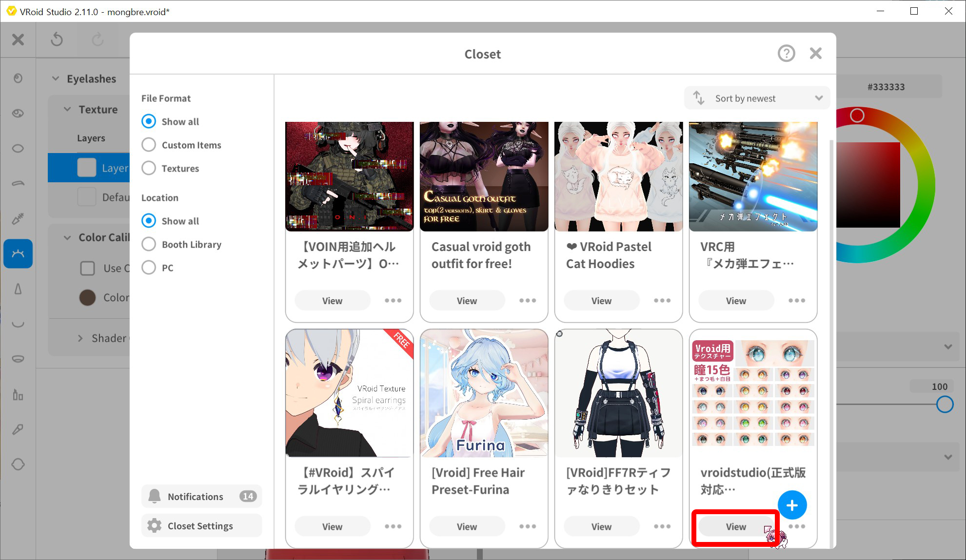This screenshot has height=560, width=966.
Task: Collapse the Eyelashes section
Action: pos(56,79)
